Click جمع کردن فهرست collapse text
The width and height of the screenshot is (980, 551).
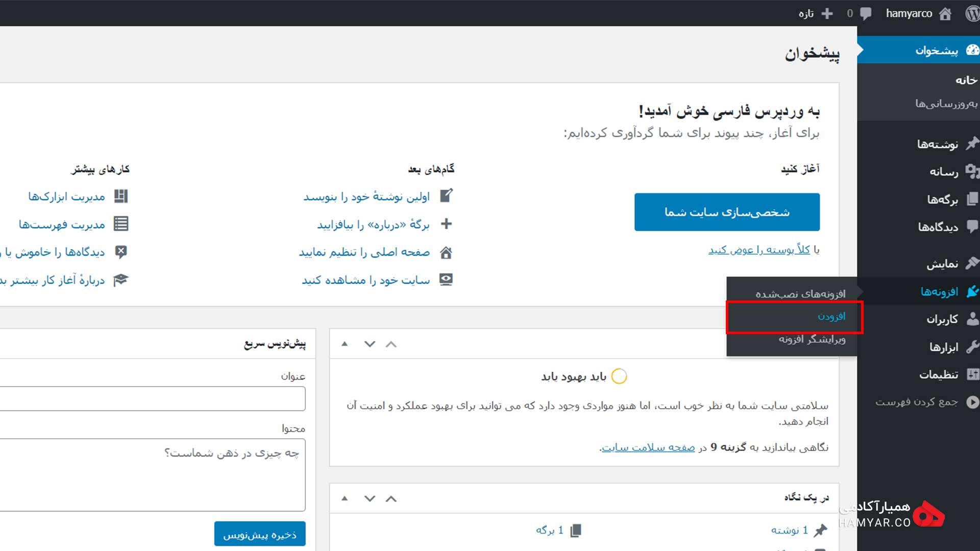(917, 402)
